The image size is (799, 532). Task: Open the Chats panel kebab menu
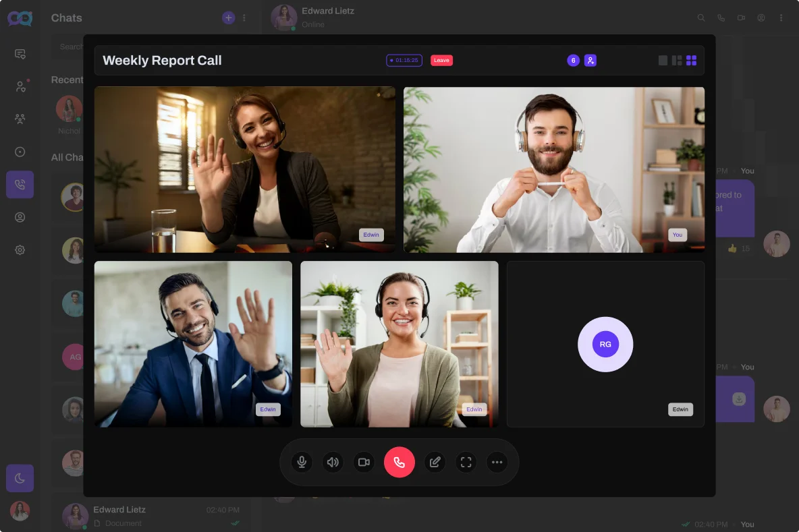point(244,18)
